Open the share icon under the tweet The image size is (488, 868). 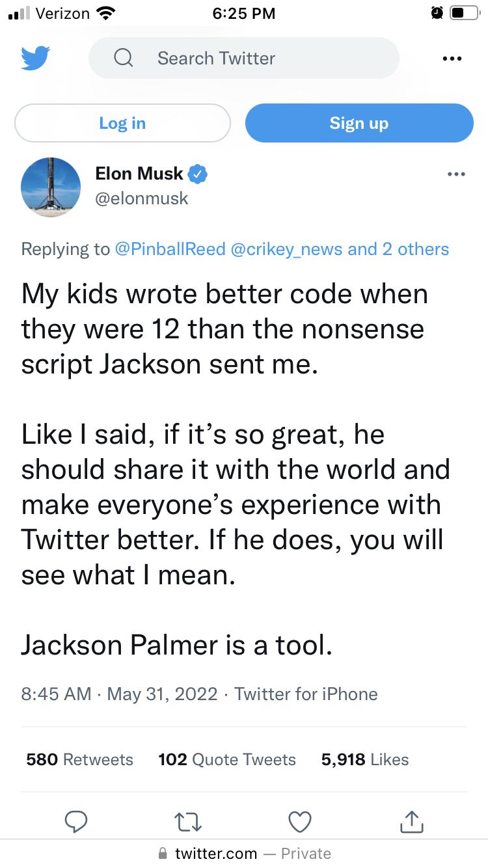click(411, 822)
